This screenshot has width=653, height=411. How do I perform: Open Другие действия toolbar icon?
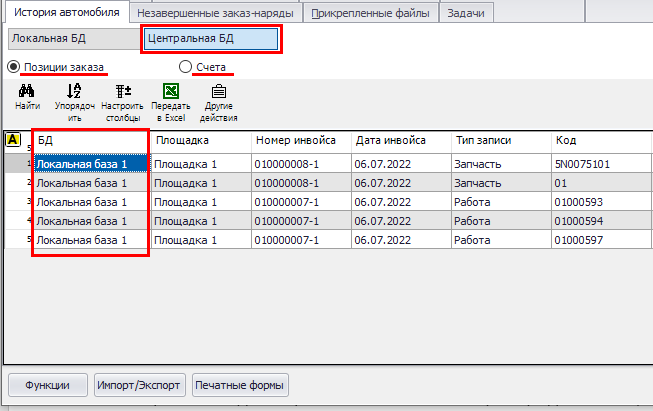(218, 91)
